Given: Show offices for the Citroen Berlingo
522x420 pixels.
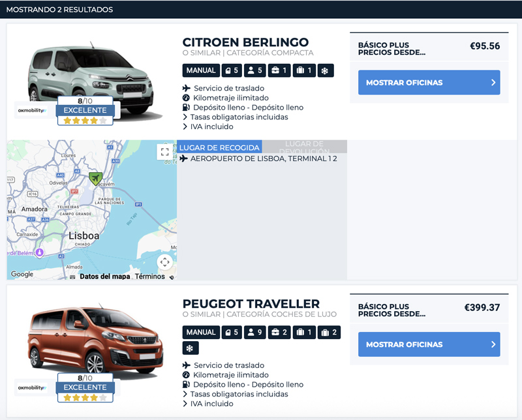Looking at the screenshot, I should pos(429,83).
